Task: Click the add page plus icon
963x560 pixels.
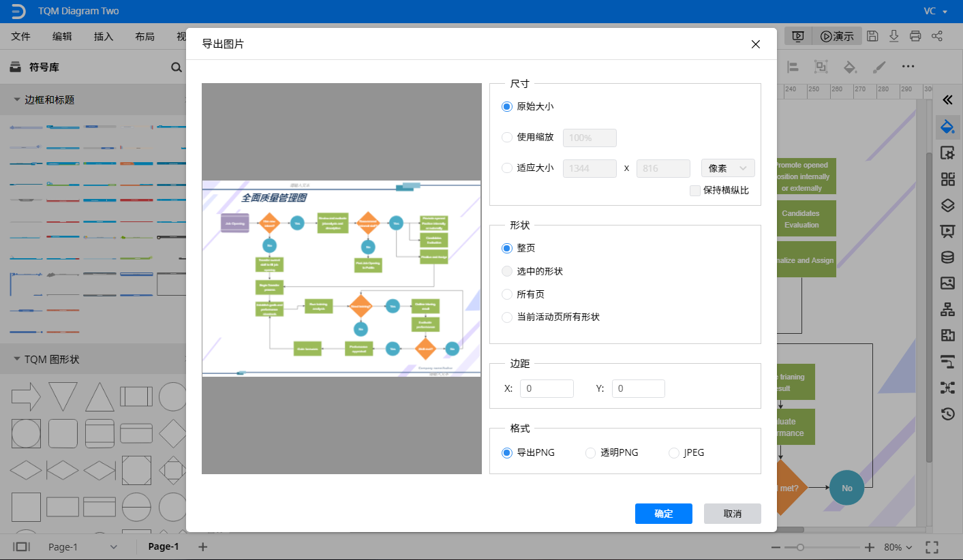Action: 202,546
